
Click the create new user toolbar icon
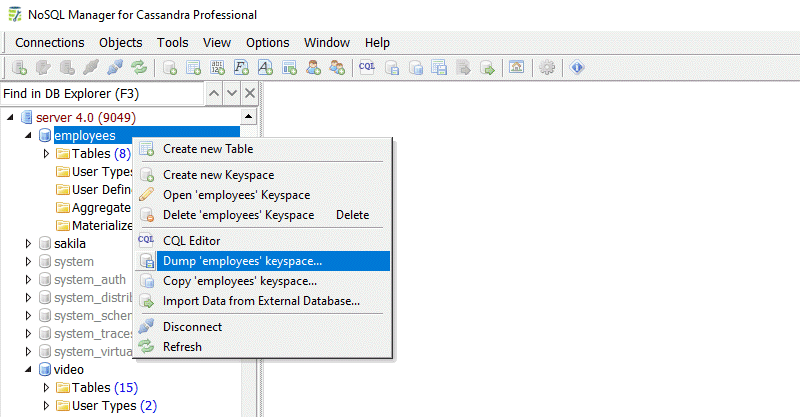[314, 68]
